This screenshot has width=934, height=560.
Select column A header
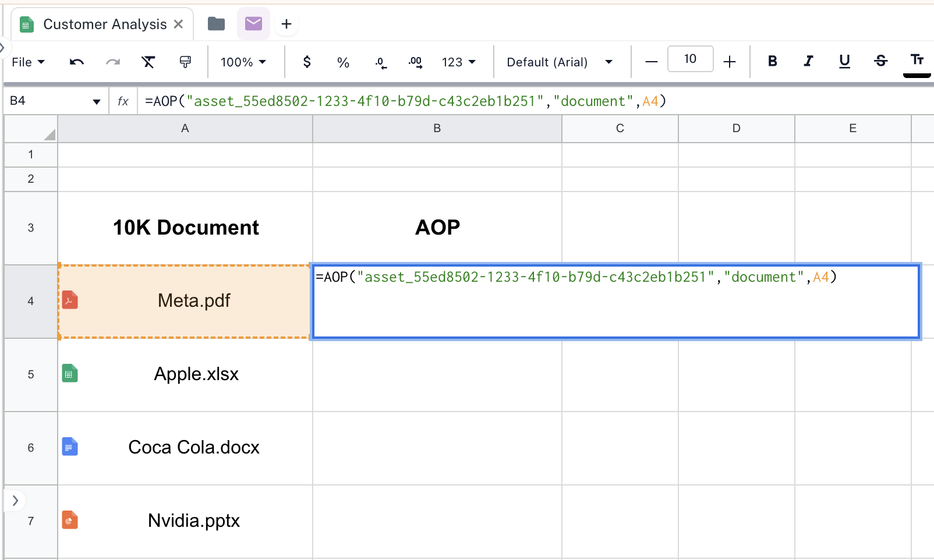point(185,129)
